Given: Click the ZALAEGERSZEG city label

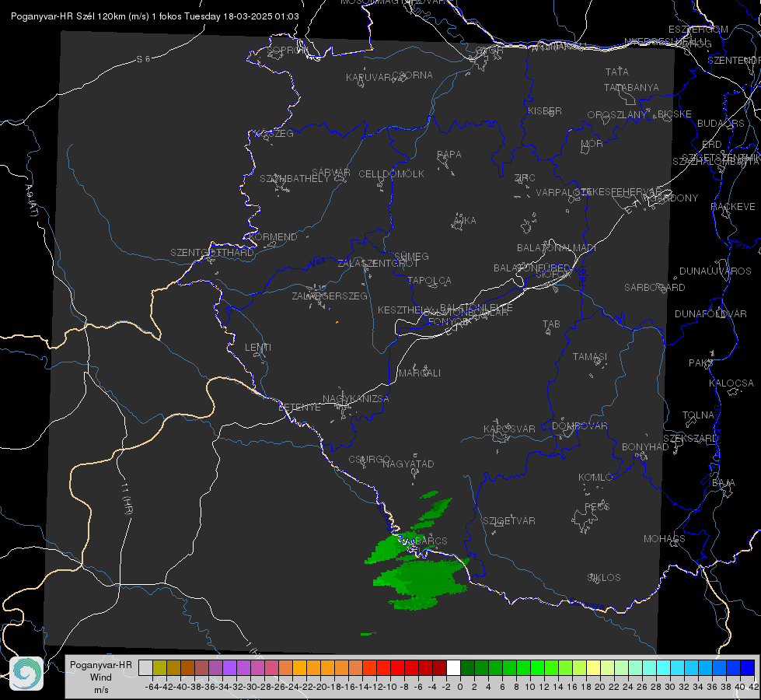Looking at the screenshot, I should pos(330,296).
